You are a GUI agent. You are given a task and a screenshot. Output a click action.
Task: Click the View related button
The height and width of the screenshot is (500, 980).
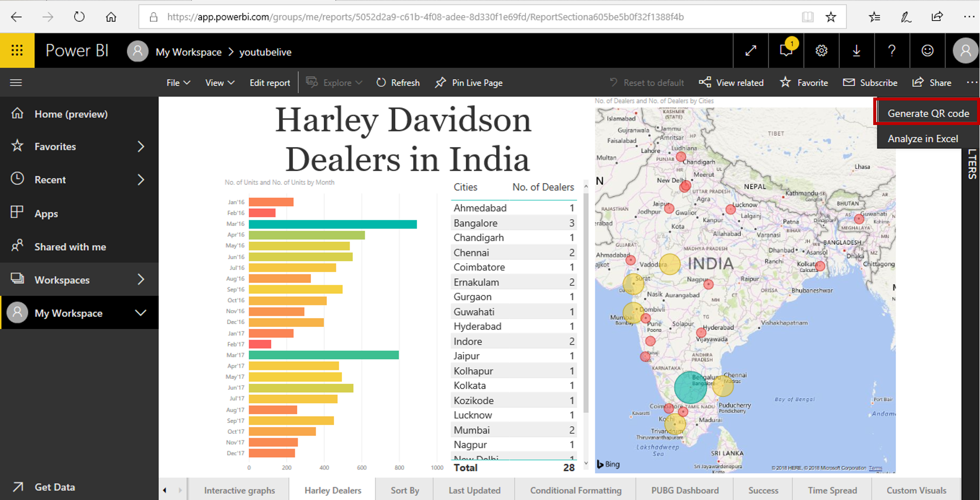click(731, 83)
